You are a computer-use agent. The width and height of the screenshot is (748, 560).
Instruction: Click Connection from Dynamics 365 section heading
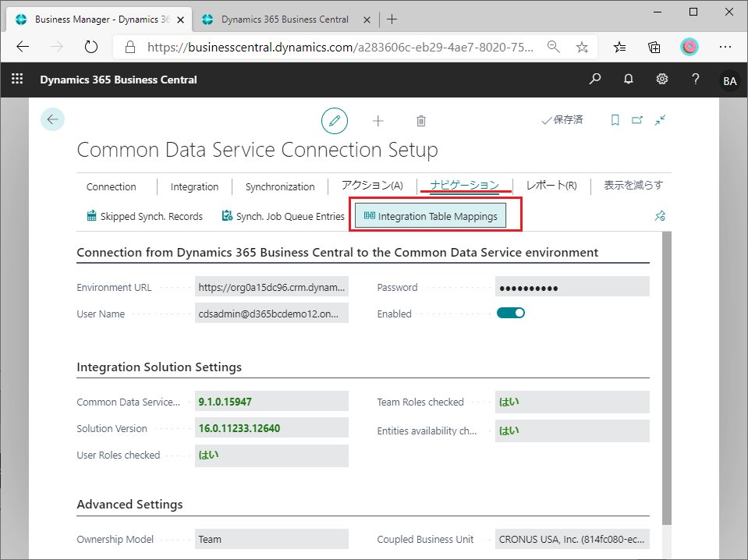pos(337,253)
